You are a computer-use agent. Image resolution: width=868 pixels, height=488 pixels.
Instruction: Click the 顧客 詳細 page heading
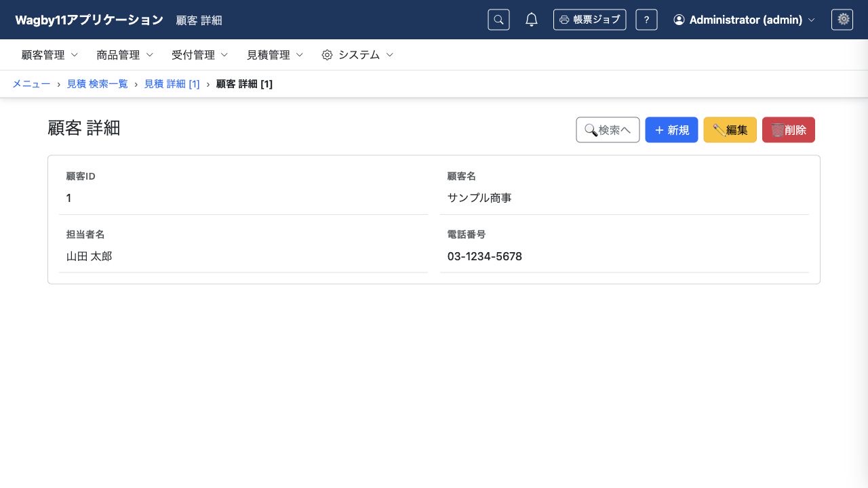[84, 128]
